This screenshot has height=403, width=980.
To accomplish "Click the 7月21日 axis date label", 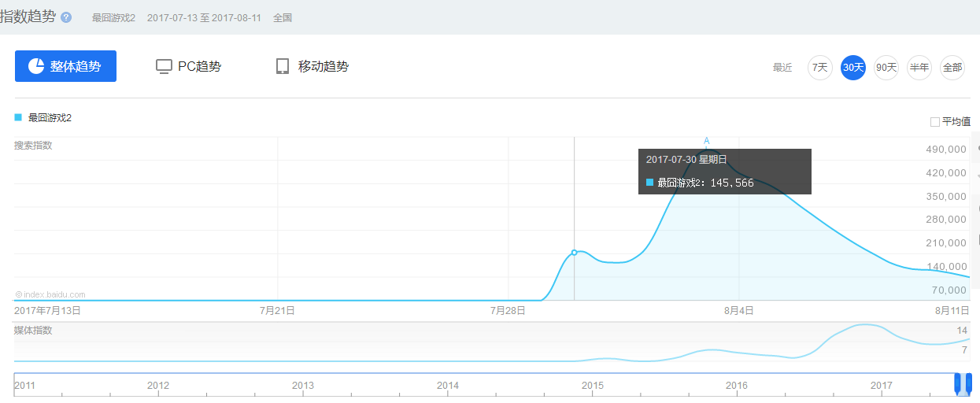I will click(x=277, y=310).
